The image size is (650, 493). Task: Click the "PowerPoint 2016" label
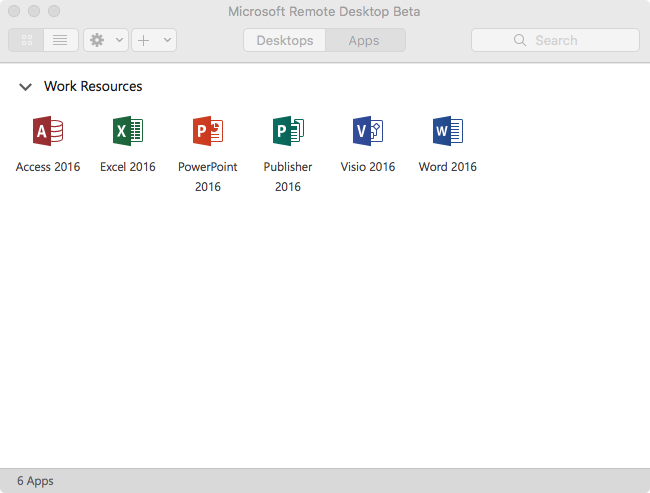pyautogui.click(x=208, y=177)
